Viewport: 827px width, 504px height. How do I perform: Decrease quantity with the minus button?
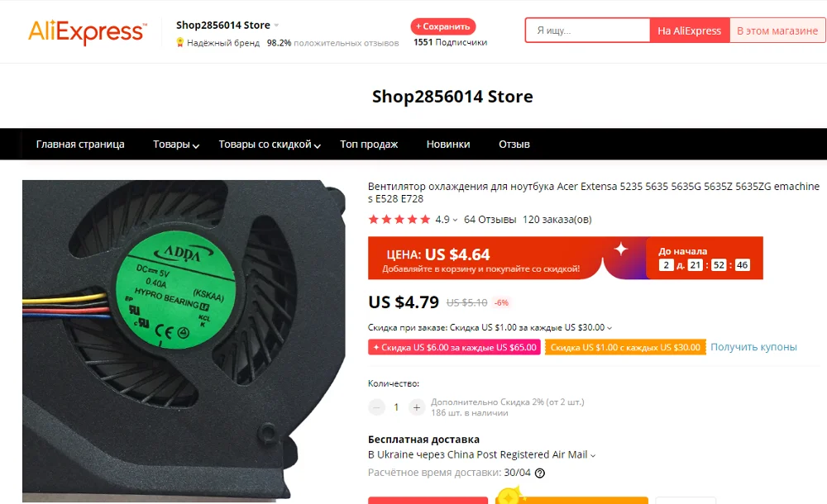click(x=376, y=407)
